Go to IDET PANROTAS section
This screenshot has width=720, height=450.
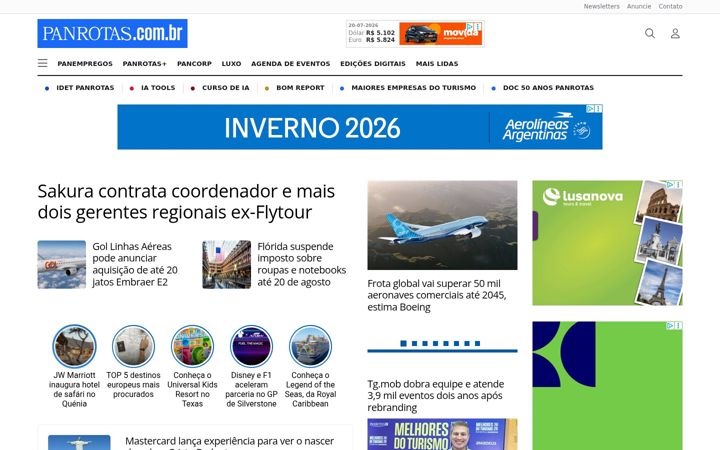pyautogui.click(x=85, y=88)
